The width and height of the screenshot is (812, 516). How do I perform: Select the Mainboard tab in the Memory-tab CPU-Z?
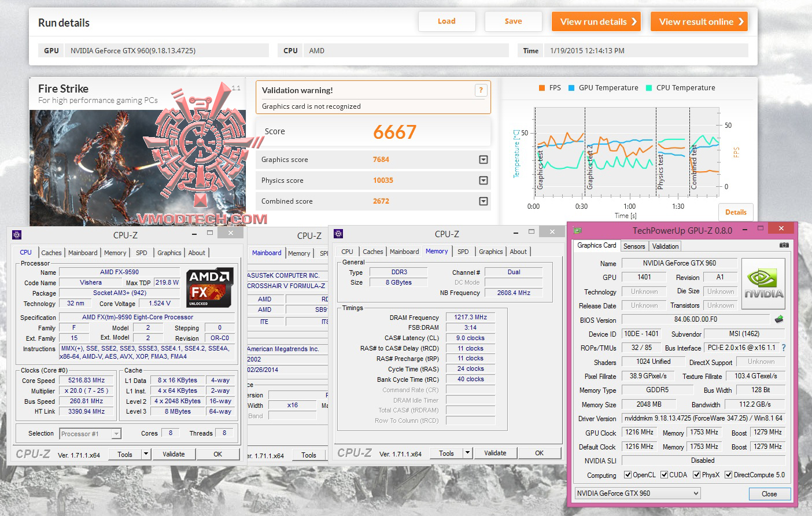tap(404, 252)
